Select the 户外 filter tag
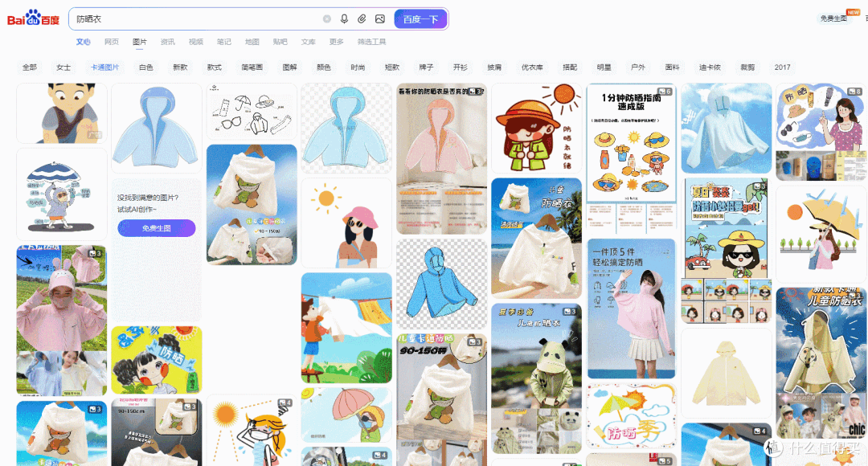 pyautogui.click(x=638, y=67)
